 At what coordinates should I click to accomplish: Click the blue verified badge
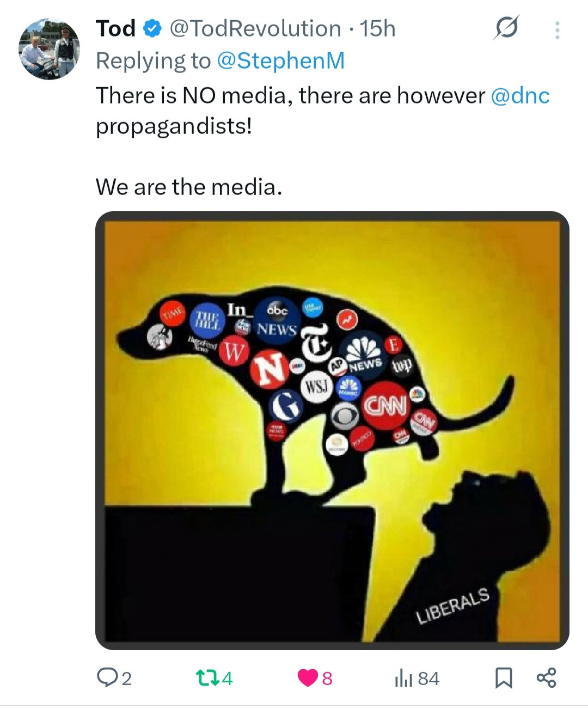click(152, 29)
